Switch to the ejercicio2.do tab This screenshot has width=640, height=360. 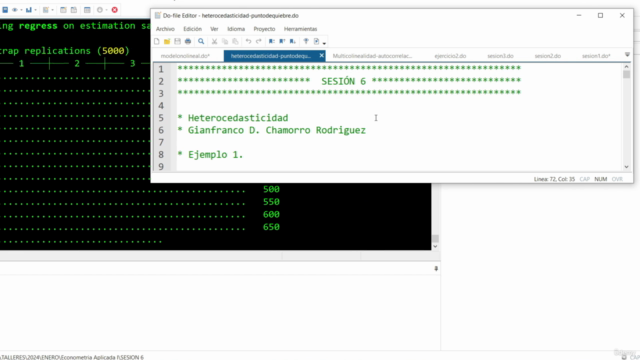coord(450,56)
